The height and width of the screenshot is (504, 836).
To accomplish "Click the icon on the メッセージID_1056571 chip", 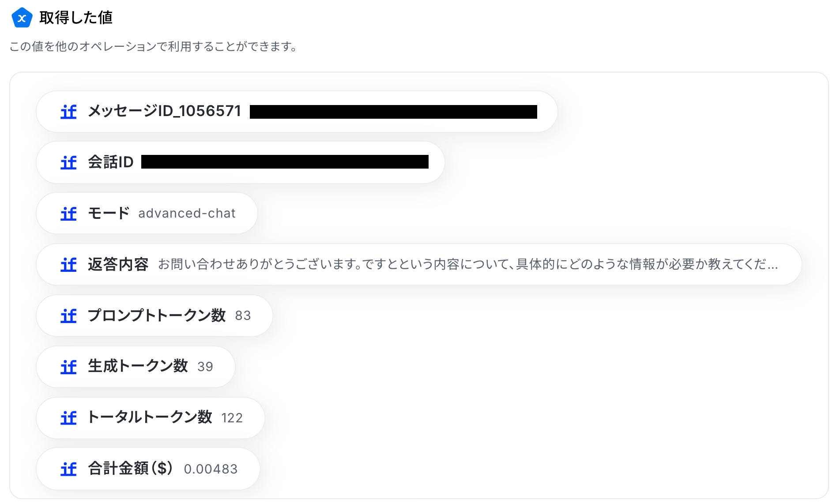I will click(x=68, y=112).
